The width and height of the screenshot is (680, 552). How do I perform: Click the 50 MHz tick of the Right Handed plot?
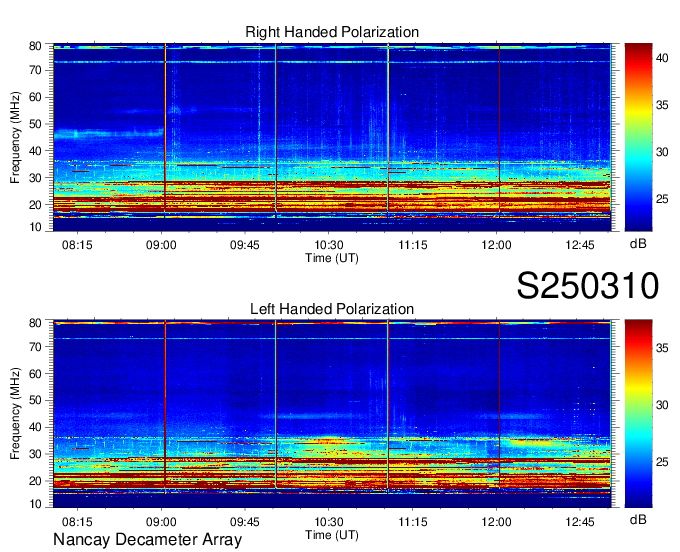pos(35,124)
